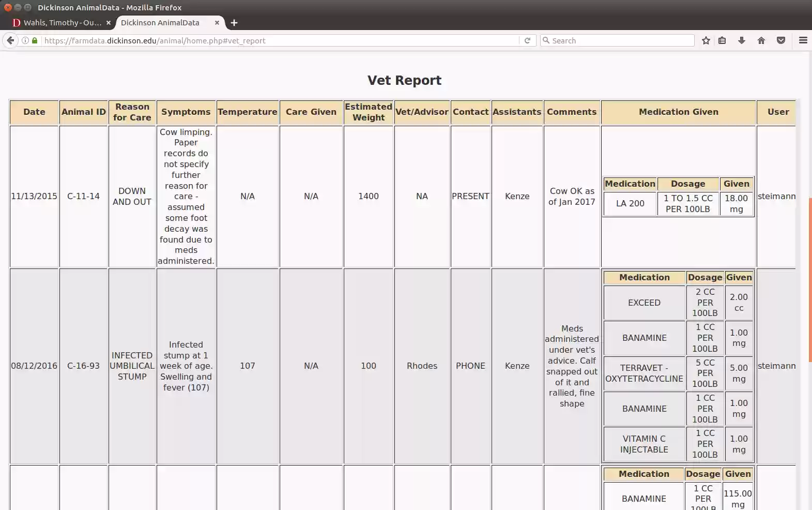Click the Contact column header
The width and height of the screenshot is (812, 510).
pos(470,112)
